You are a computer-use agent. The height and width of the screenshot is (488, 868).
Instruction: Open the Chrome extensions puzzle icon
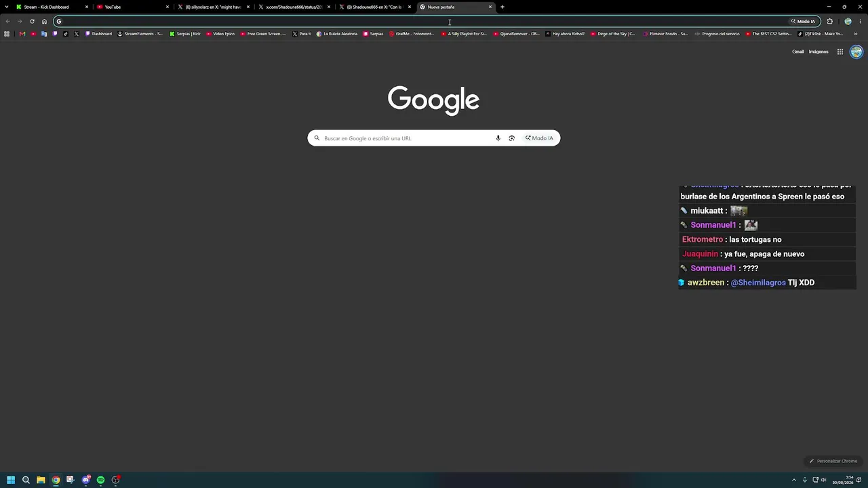coord(829,21)
